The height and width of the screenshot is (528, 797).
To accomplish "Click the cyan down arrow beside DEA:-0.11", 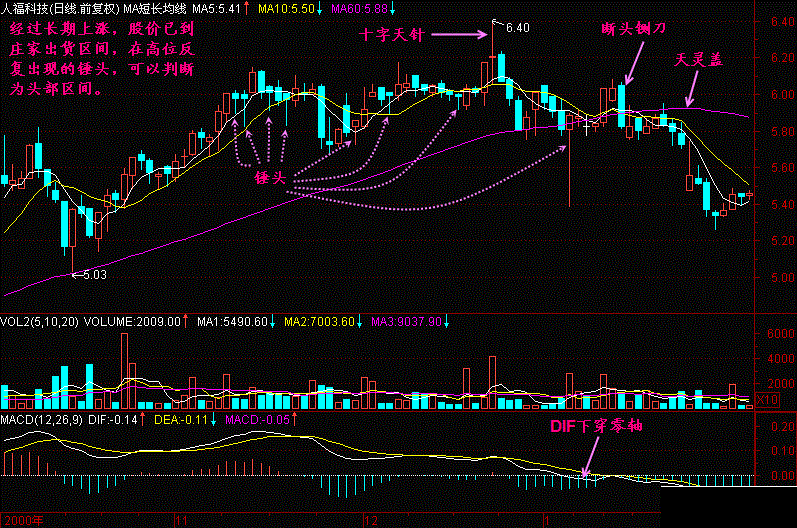I will pyautogui.click(x=215, y=421).
